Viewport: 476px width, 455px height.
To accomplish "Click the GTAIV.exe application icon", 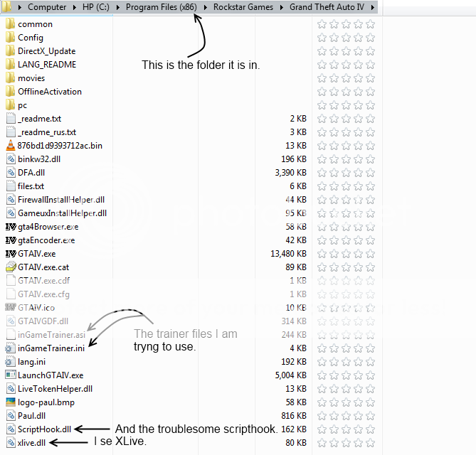I will point(10,254).
